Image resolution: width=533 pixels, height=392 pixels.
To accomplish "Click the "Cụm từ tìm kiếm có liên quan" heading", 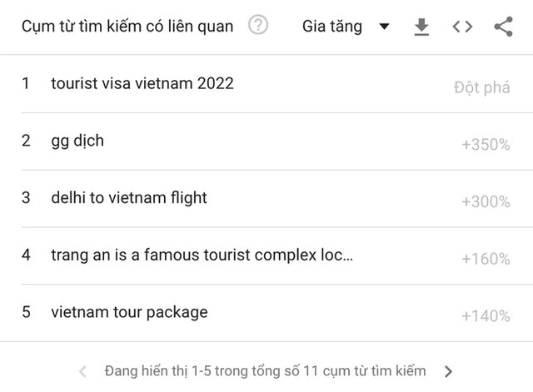I will coord(127,27).
